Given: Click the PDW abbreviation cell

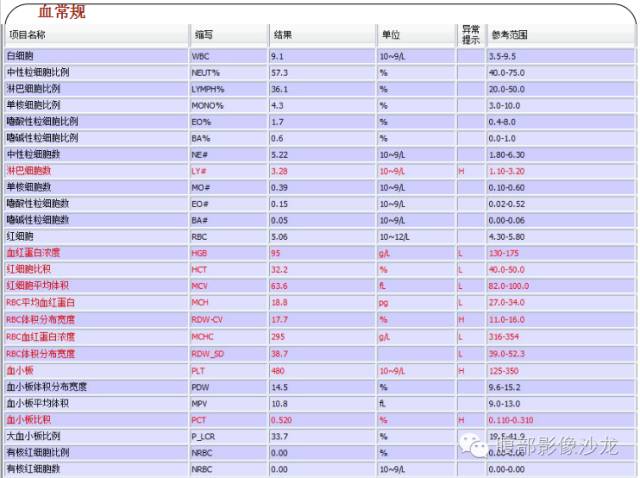Looking at the screenshot, I should (200, 387).
